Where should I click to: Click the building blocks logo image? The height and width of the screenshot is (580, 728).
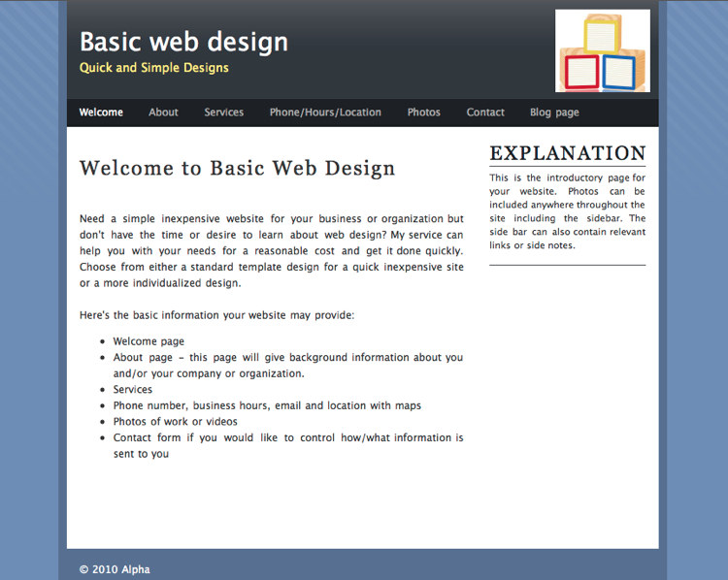click(603, 50)
